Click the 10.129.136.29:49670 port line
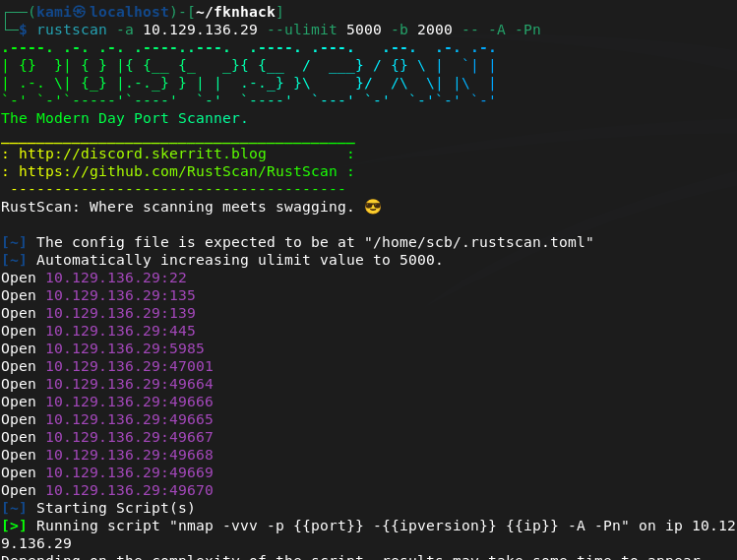The width and height of the screenshot is (737, 560). [129, 490]
